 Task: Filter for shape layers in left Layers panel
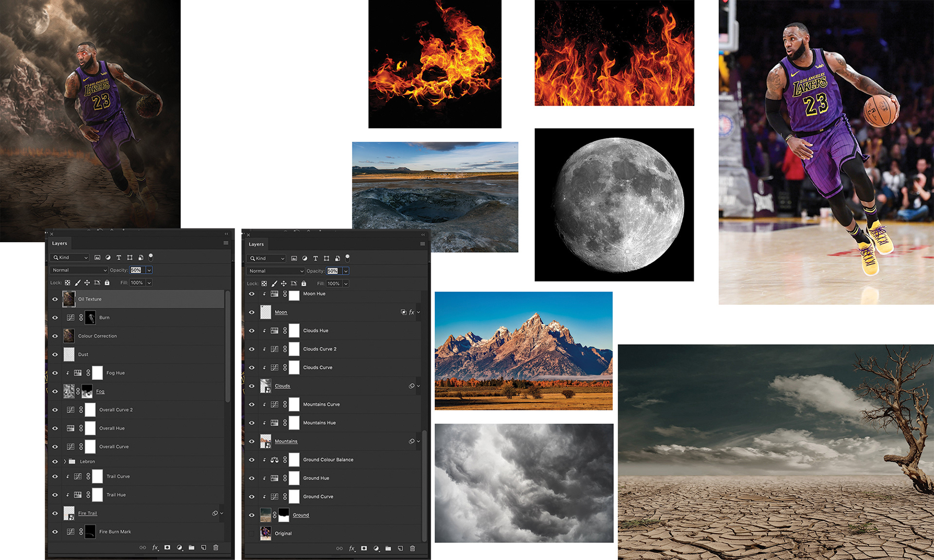tap(130, 258)
